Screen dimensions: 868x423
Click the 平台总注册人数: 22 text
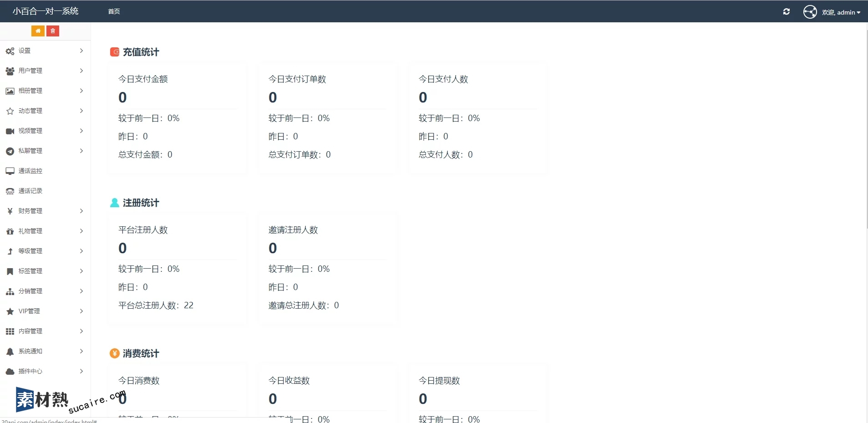coord(156,306)
